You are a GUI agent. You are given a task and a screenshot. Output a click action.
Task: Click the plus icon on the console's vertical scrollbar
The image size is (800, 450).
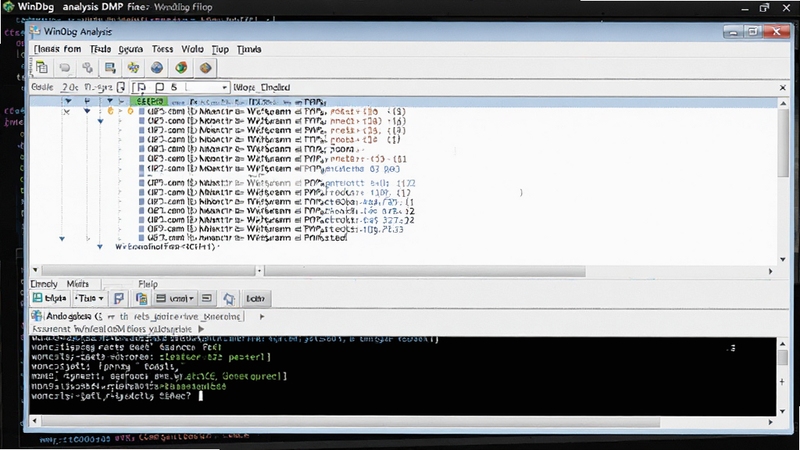coord(782,382)
